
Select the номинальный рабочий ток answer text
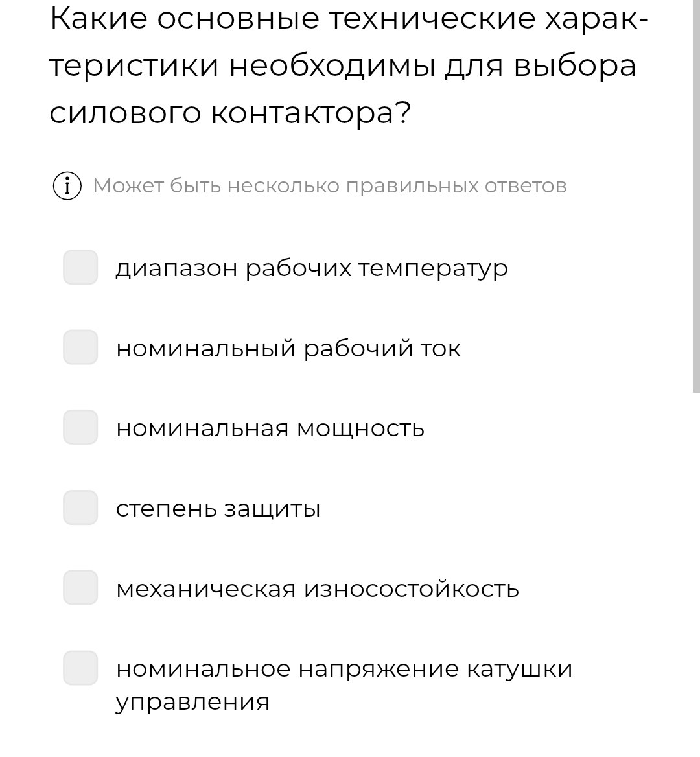(288, 348)
